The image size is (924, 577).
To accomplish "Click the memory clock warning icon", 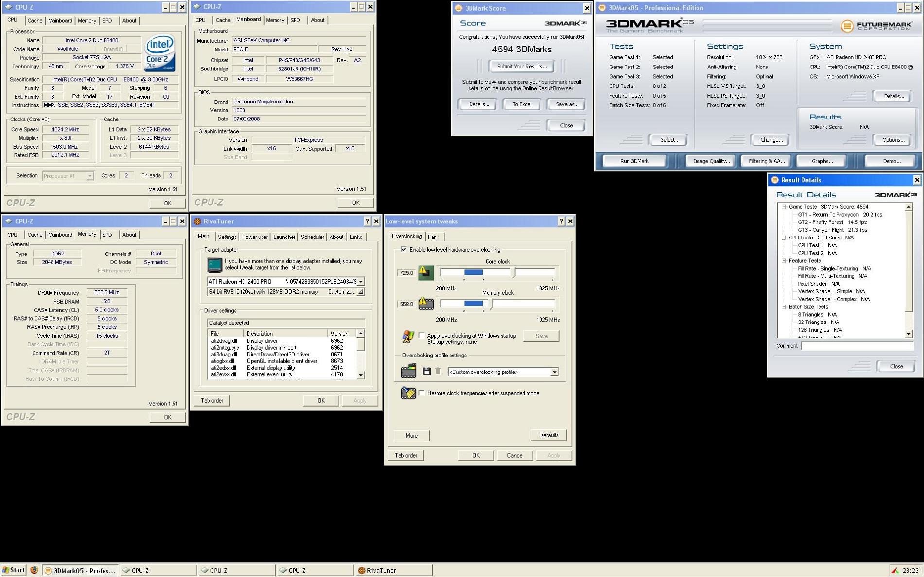I will click(426, 304).
